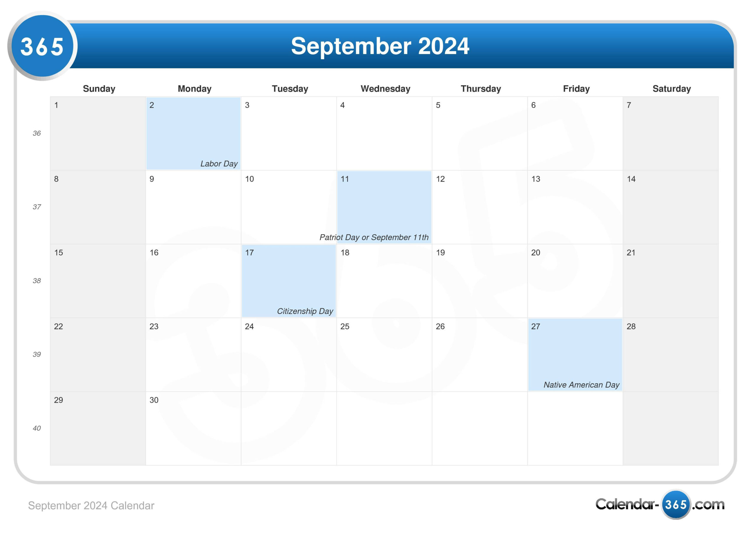Select week number 39 label

[x=37, y=354]
